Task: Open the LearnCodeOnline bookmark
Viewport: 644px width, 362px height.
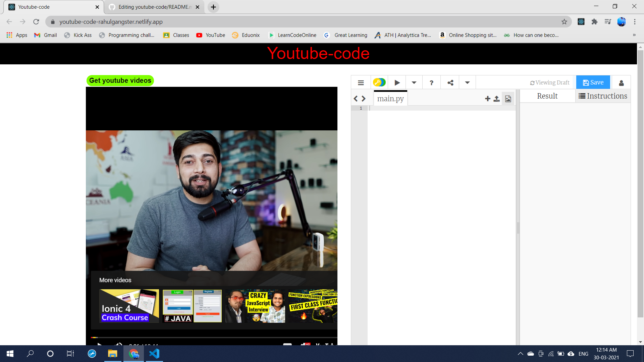Action: 292,35
